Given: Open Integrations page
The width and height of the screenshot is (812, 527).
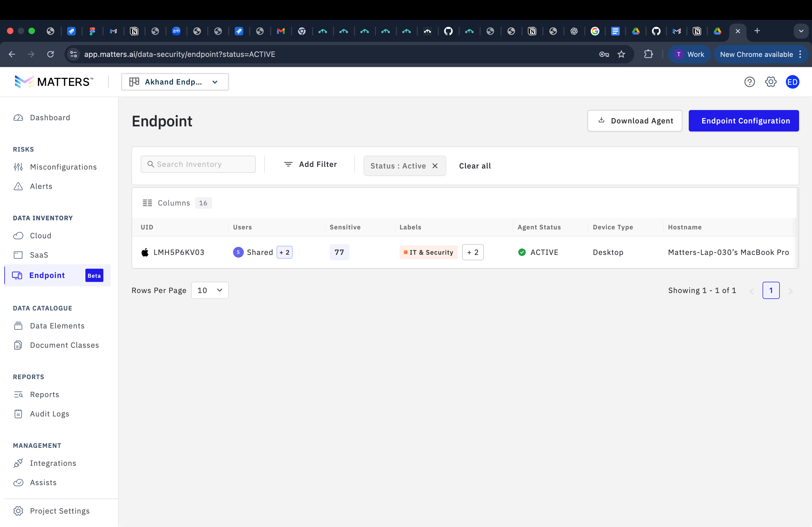Looking at the screenshot, I should point(53,463).
